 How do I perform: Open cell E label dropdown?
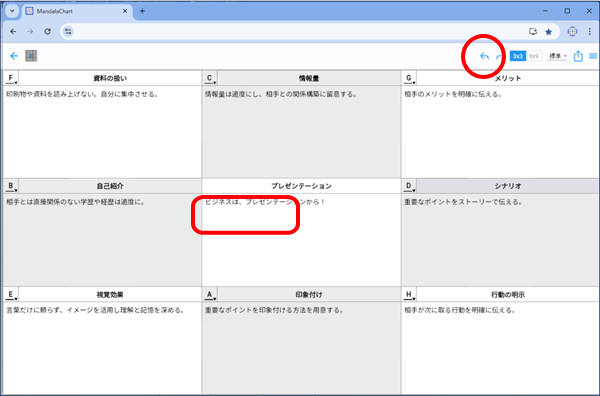[x=11, y=295]
